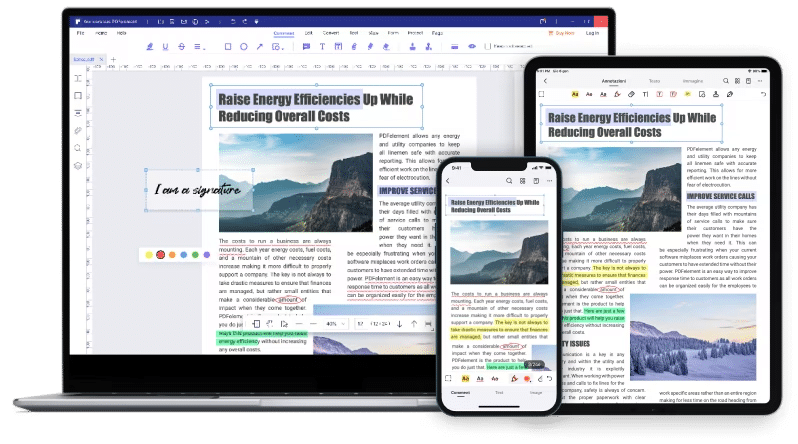Tap the back arrow on the phone
The width and height of the screenshot is (798, 444).
448,181
